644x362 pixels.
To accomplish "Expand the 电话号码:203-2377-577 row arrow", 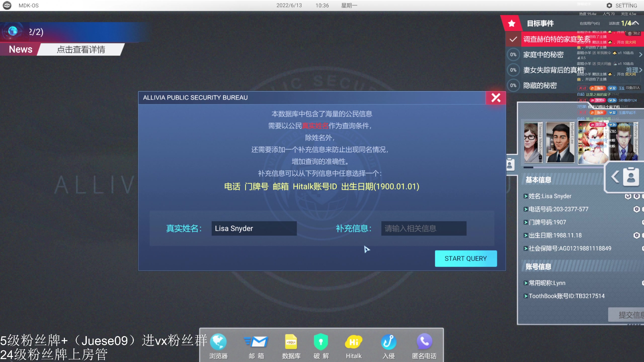I will 526,209.
